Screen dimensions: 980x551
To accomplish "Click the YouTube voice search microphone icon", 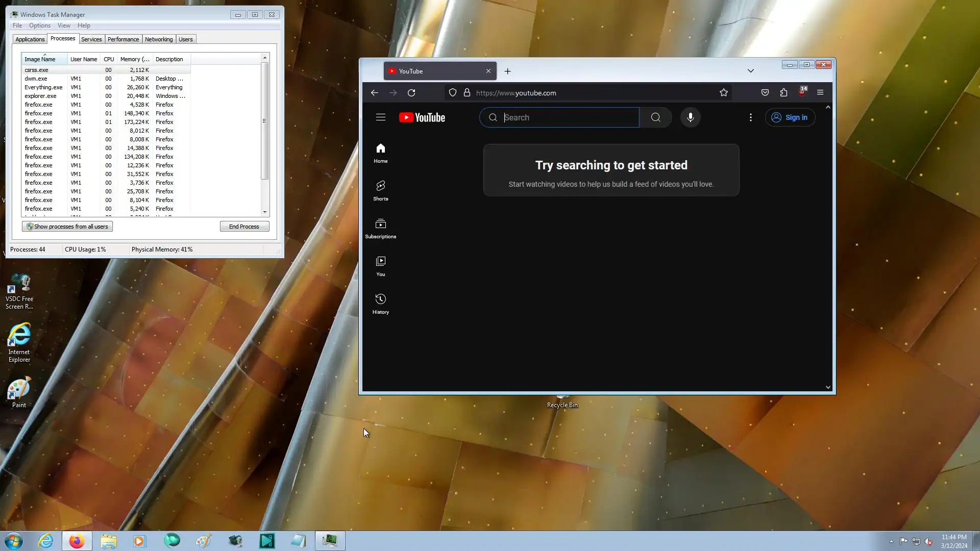I will pyautogui.click(x=690, y=117).
